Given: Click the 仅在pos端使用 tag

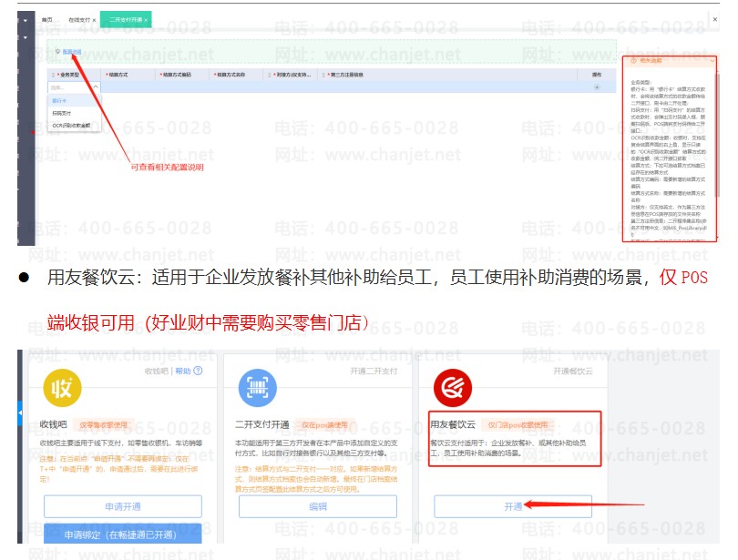Looking at the screenshot, I should 324,424.
